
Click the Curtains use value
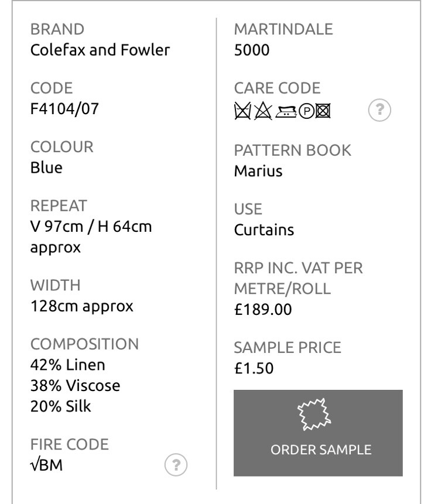(264, 230)
